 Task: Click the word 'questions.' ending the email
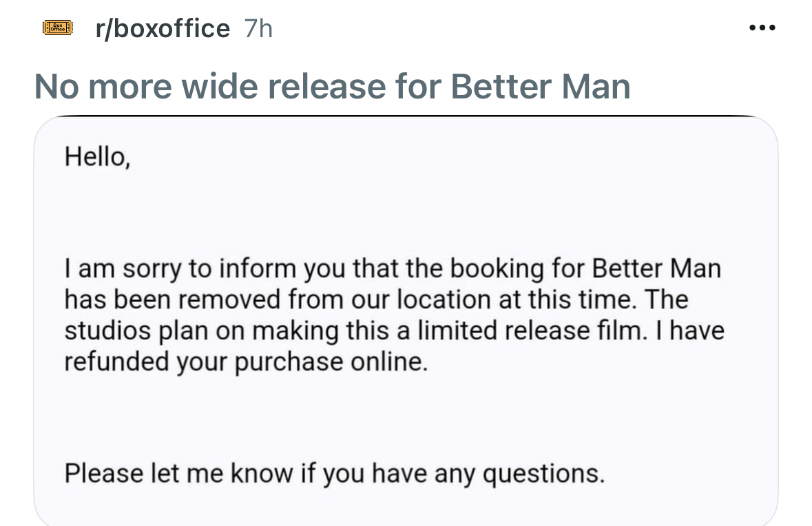point(544,474)
